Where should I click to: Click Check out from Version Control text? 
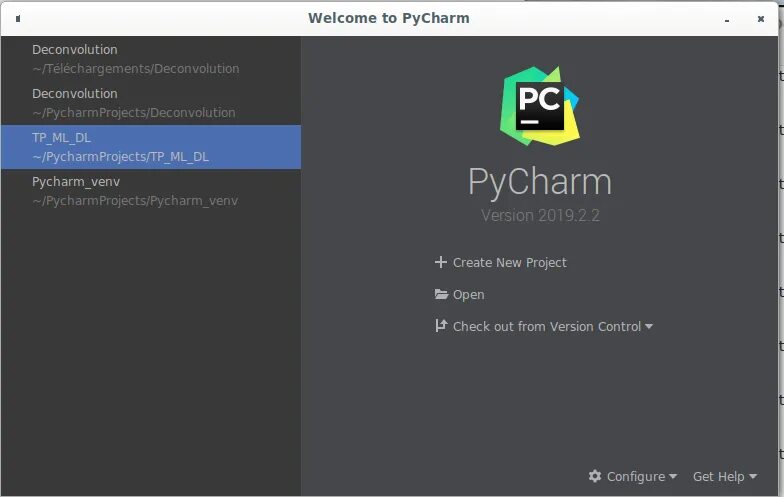click(x=546, y=326)
